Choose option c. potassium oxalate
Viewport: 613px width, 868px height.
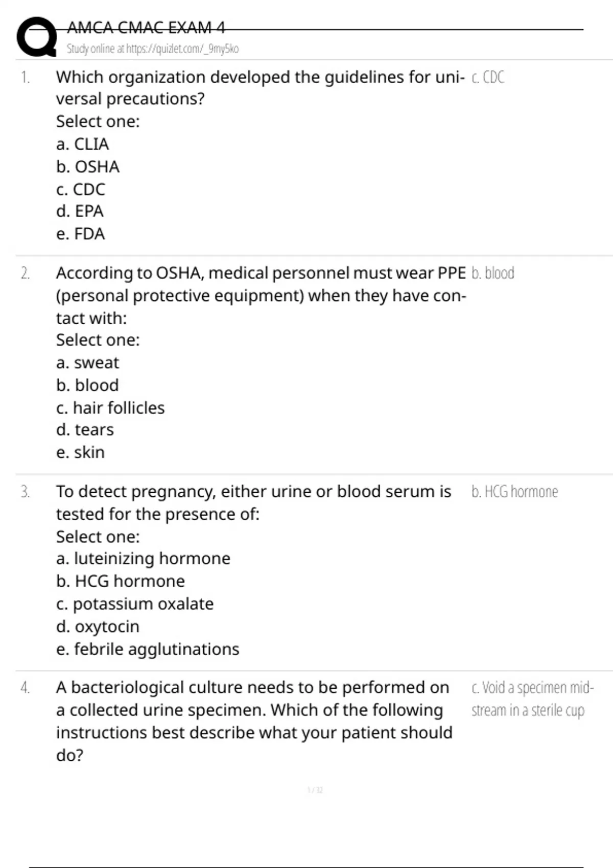[135, 604]
